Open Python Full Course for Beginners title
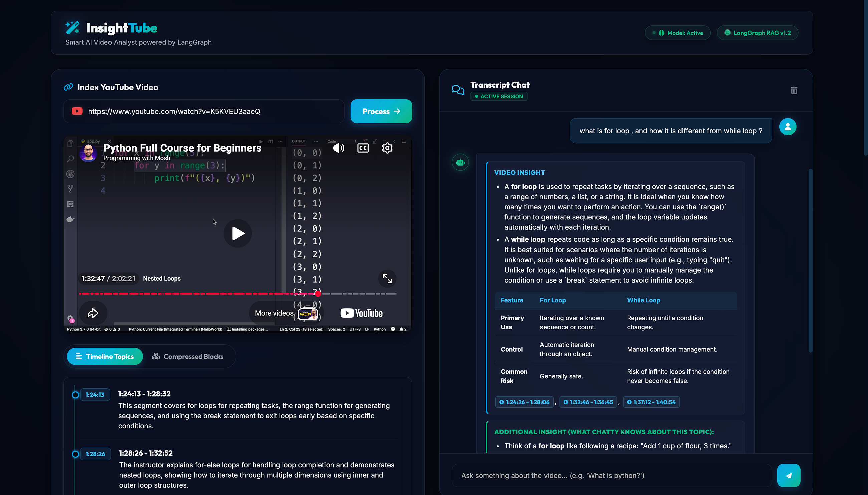 (x=182, y=148)
